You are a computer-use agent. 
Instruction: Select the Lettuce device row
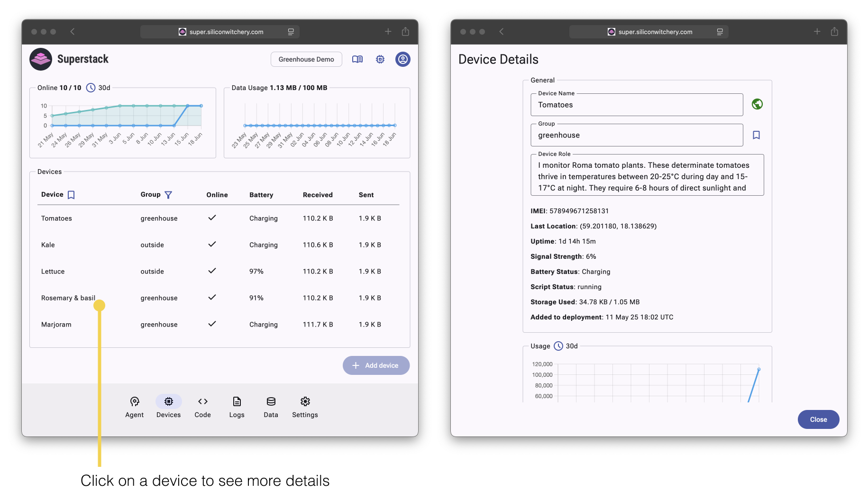(x=218, y=272)
